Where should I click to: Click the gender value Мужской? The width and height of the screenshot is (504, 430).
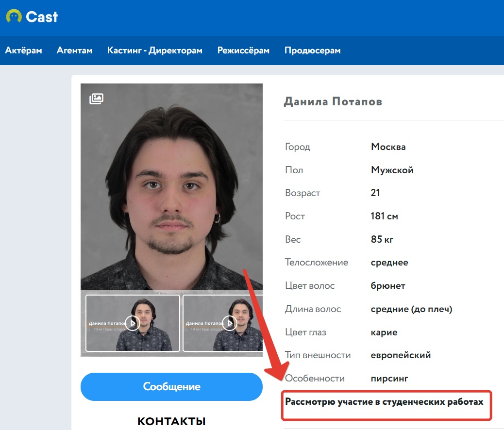(392, 170)
